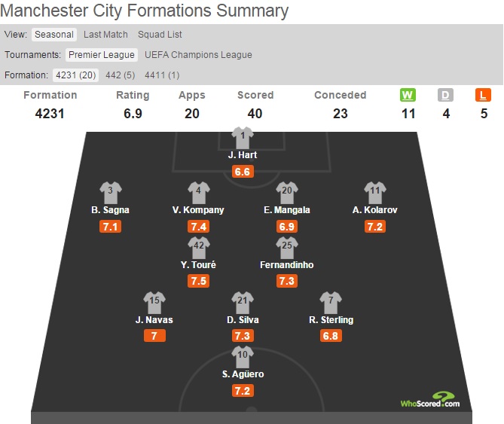
Task: Switch view to Last Match
Action: click(105, 35)
